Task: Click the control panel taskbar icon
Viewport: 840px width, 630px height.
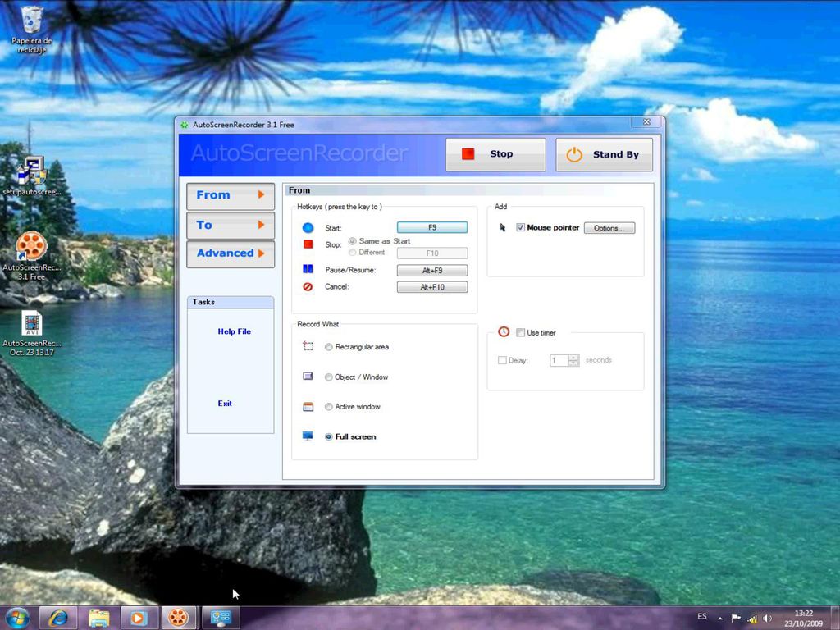Action: (220, 618)
